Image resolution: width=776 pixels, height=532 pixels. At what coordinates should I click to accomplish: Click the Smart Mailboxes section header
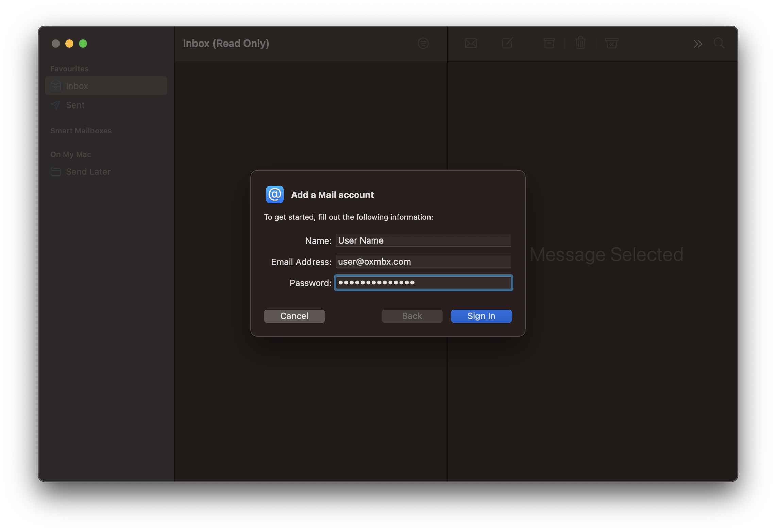[x=81, y=131]
